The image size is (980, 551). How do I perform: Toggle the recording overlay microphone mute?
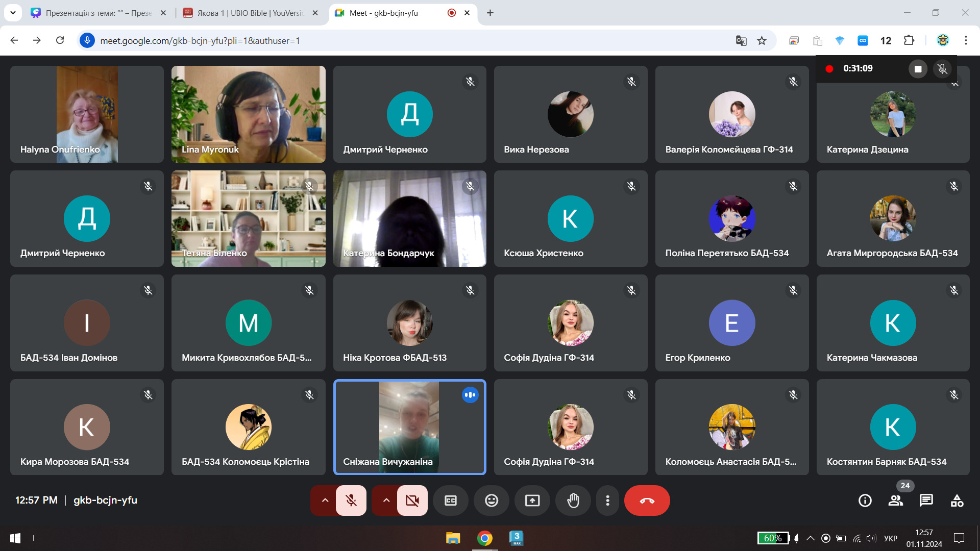coord(942,69)
